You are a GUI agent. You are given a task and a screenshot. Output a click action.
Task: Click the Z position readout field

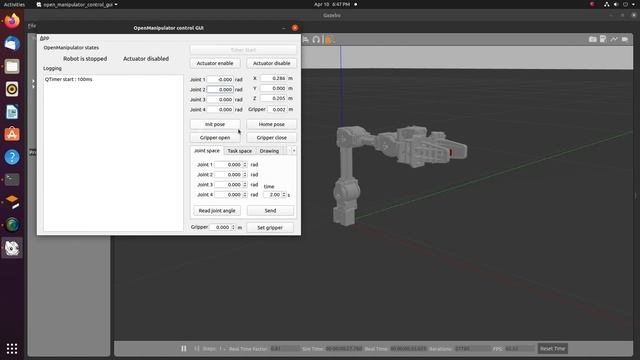(273, 98)
